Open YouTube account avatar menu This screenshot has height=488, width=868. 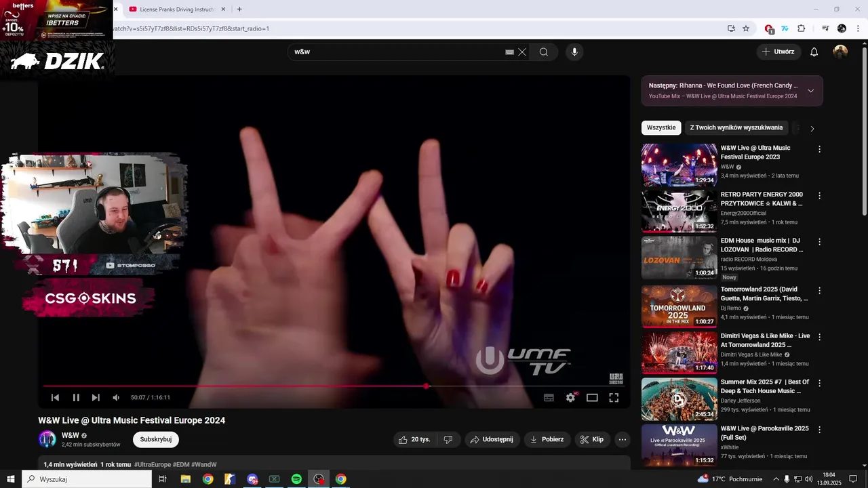[x=840, y=52]
